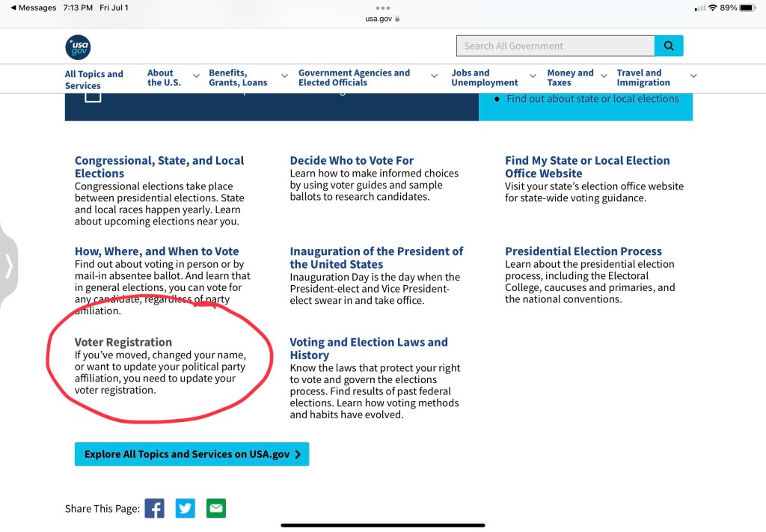Share this page on Twitter
Screen dimensions: 766x532
[186, 509]
